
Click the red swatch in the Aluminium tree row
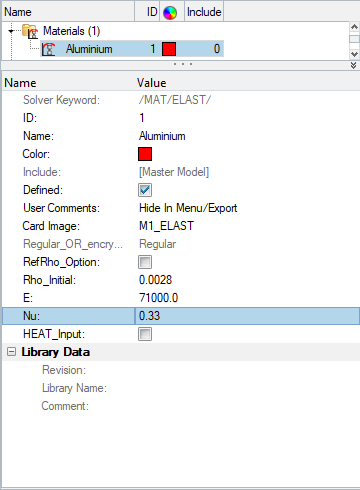(169, 49)
